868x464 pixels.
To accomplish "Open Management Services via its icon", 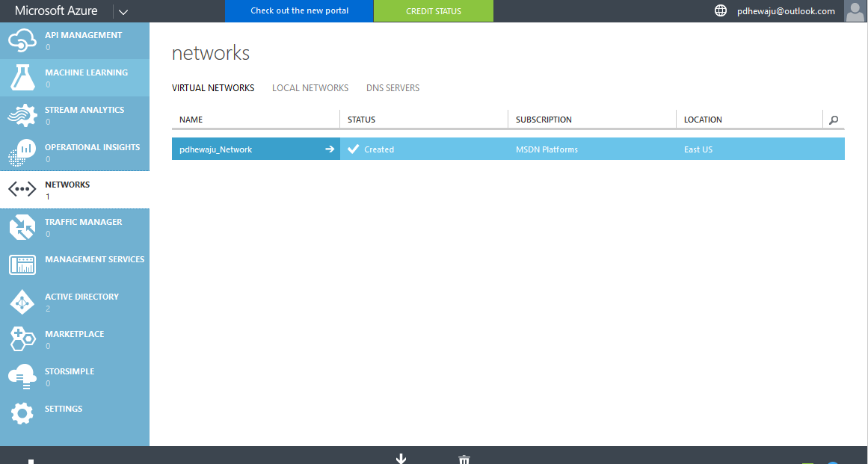I will click(22, 265).
